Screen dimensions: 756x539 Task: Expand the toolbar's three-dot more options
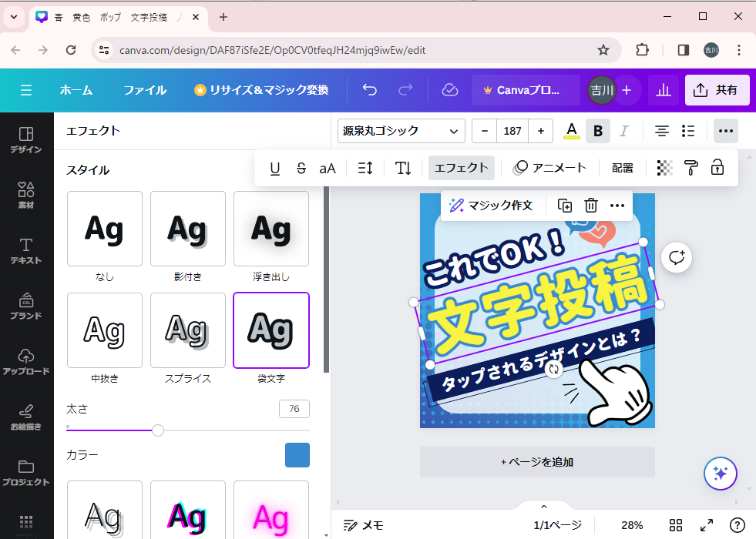pos(725,131)
